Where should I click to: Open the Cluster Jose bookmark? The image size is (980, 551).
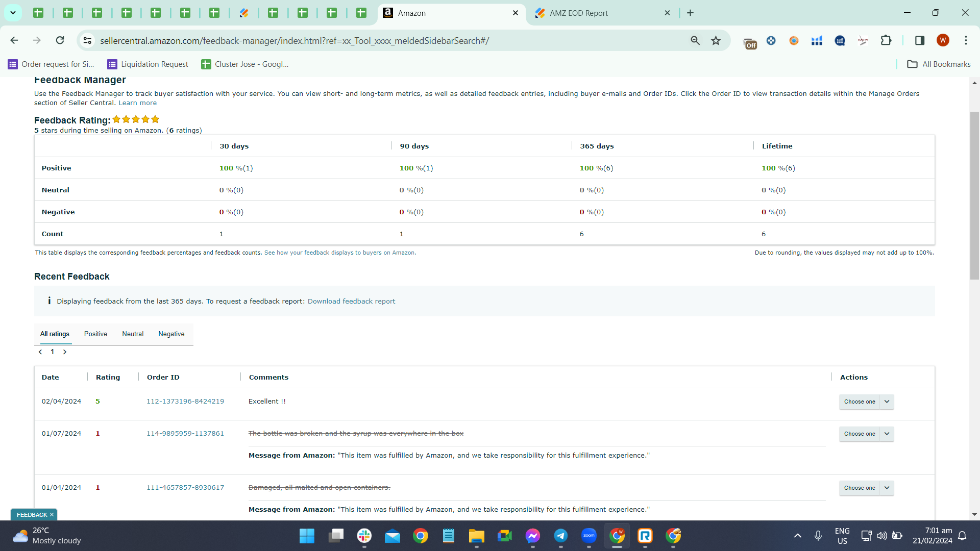(x=245, y=64)
